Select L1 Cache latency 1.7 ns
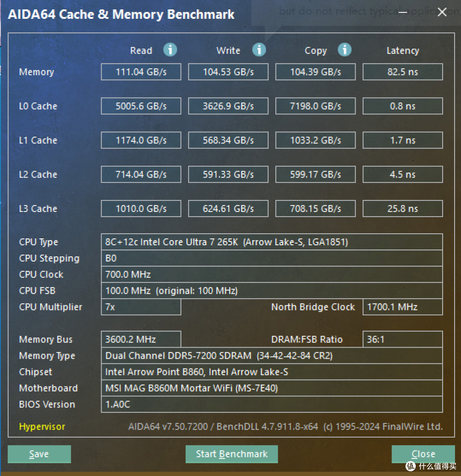The width and height of the screenshot is (461, 476). click(x=403, y=140)
